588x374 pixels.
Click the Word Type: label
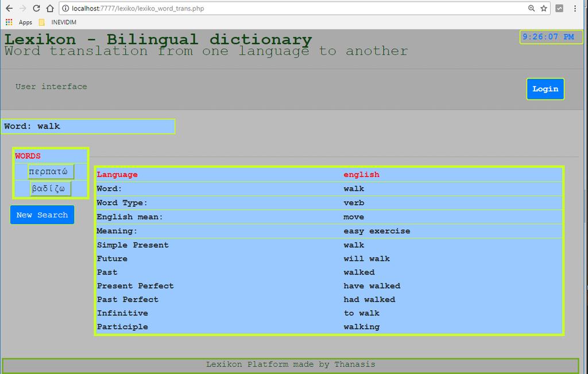pos(122,203)
